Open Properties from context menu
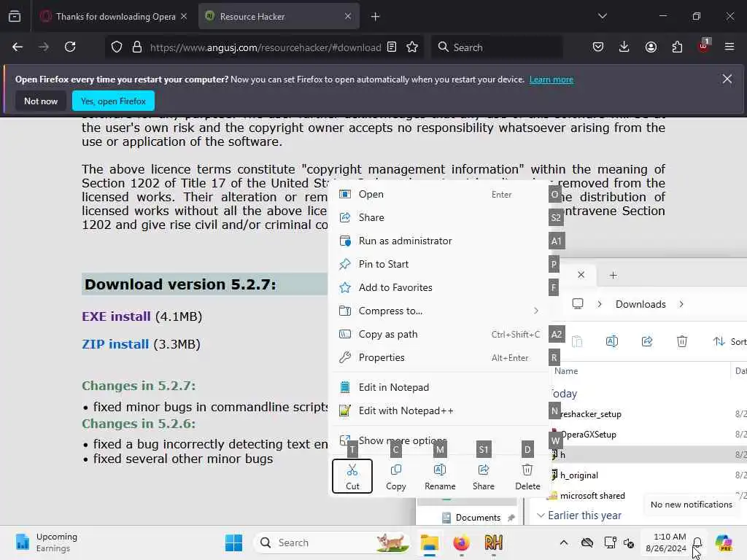This screenshot has width=747, height=560. tap(440, 357)
